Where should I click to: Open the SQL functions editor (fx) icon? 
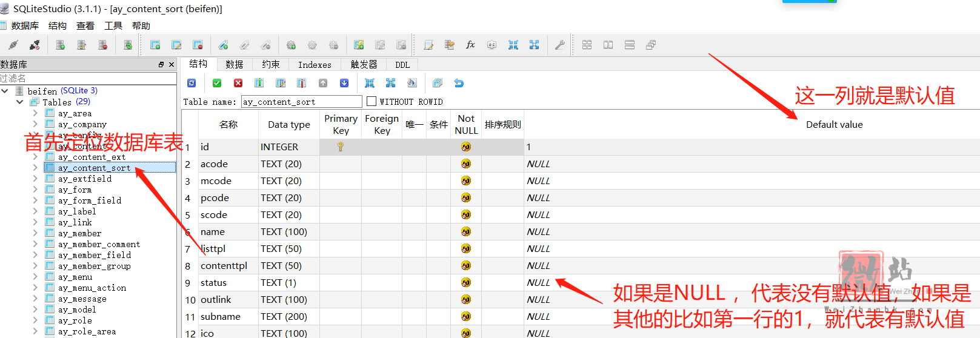point(470,45)
